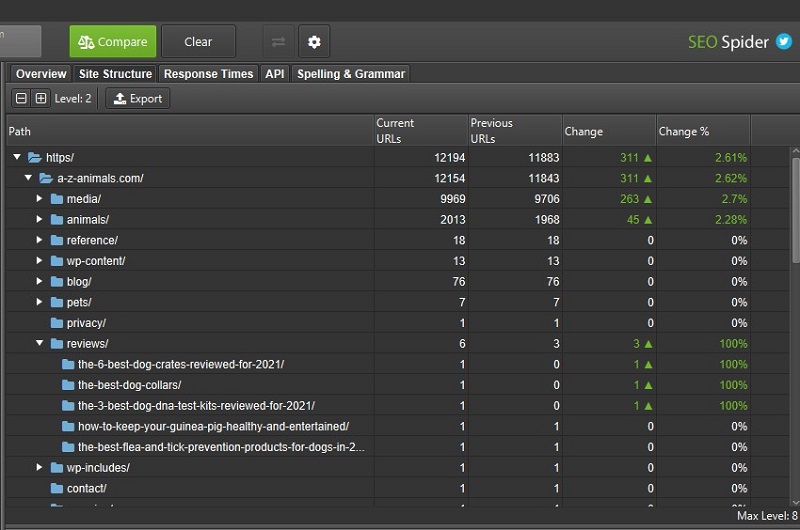The height and width of the screenshot is (530, 800).
Task: Select how-to-keep-your-guinea-pig-healthy-and-entertained/ row
Action: [398, 426]
